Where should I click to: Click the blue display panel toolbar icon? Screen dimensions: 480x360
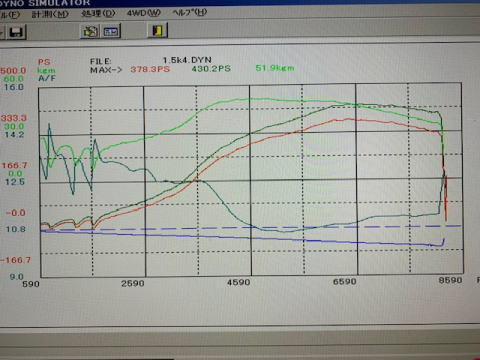coord(111,31)
